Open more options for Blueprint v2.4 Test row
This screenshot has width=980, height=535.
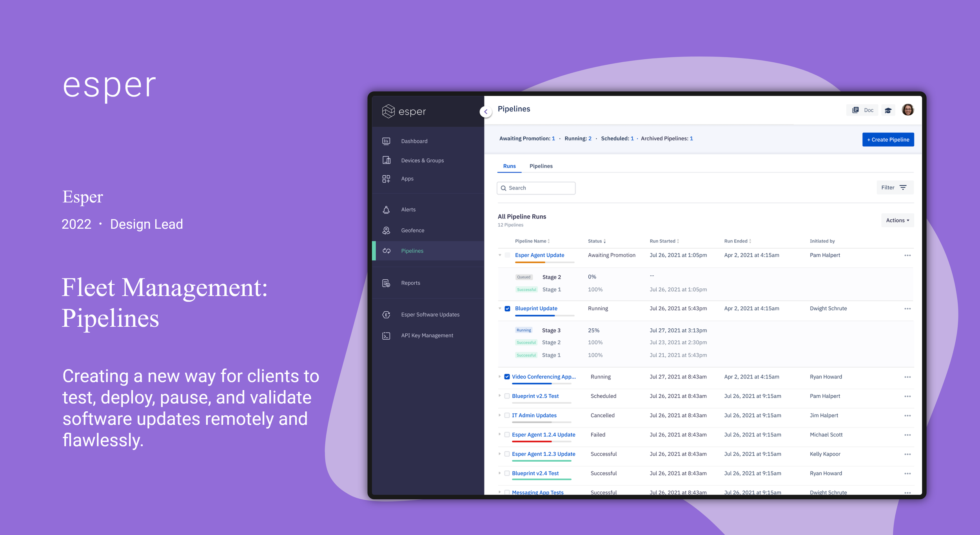907,473
